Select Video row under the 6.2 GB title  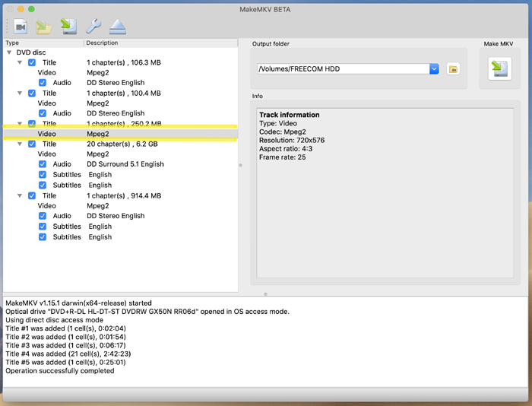click(x=120, y=154)
